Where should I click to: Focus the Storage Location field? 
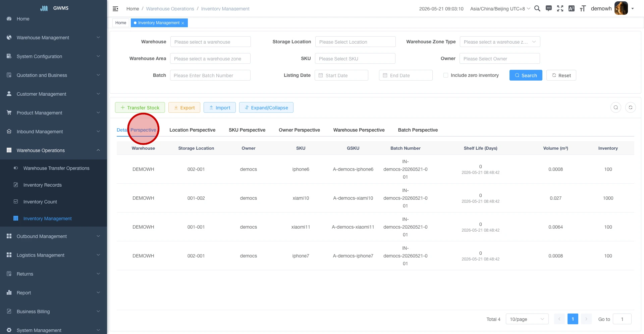[355, 42]
